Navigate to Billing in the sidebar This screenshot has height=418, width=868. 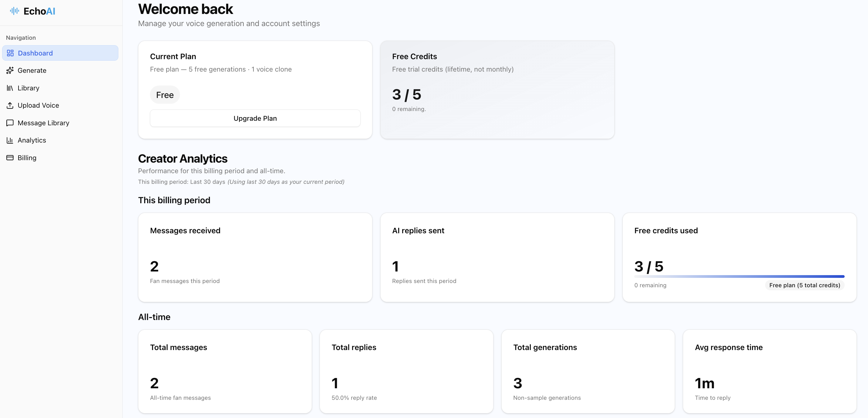pos(27,158)
